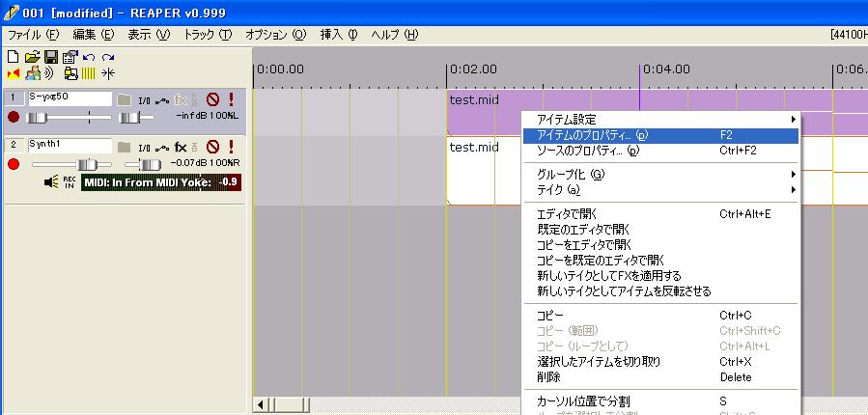Viewport: 868px width, 415px height.
Task: Open the I/O routing for track S-yxg50
Action: [144, 100]
